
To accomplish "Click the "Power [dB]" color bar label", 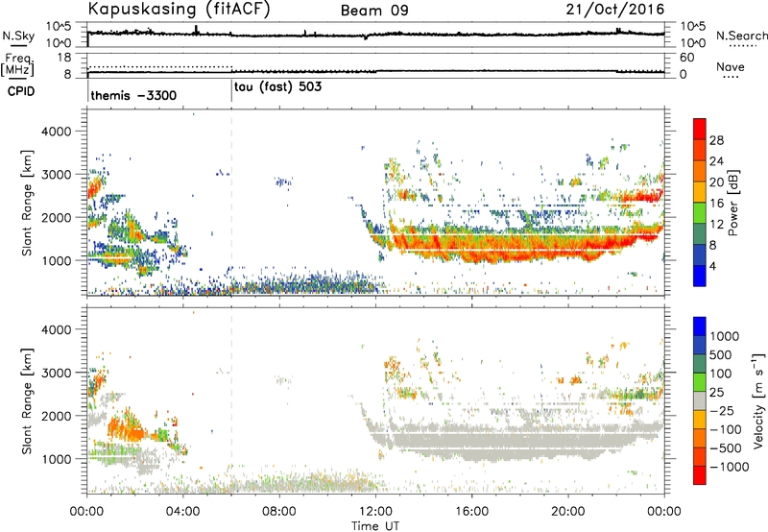I will coord(733,203).
